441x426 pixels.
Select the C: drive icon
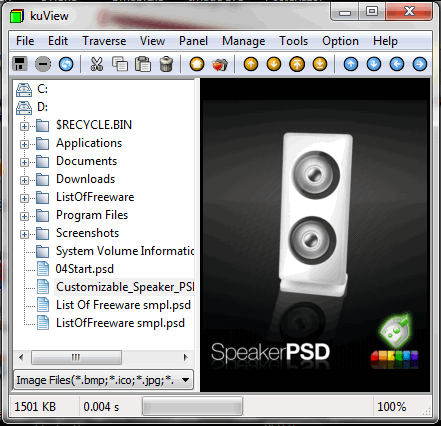point(24,90)
